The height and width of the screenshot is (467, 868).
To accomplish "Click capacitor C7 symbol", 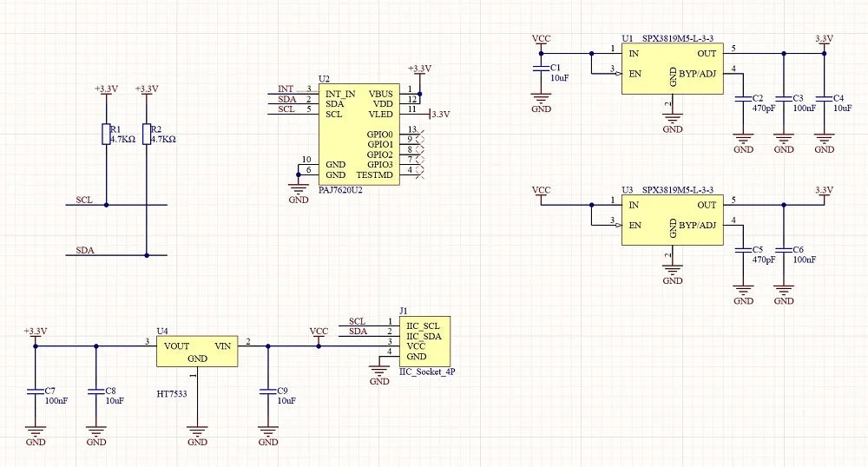I will coord(36,391).
